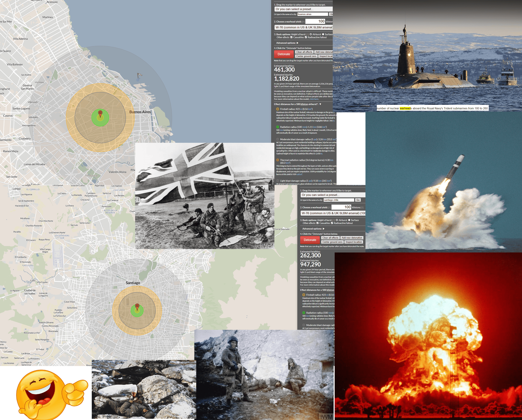
Task: Click the green Radiation radius circle in the Santiago panel
Action: (x=304, y=313)
